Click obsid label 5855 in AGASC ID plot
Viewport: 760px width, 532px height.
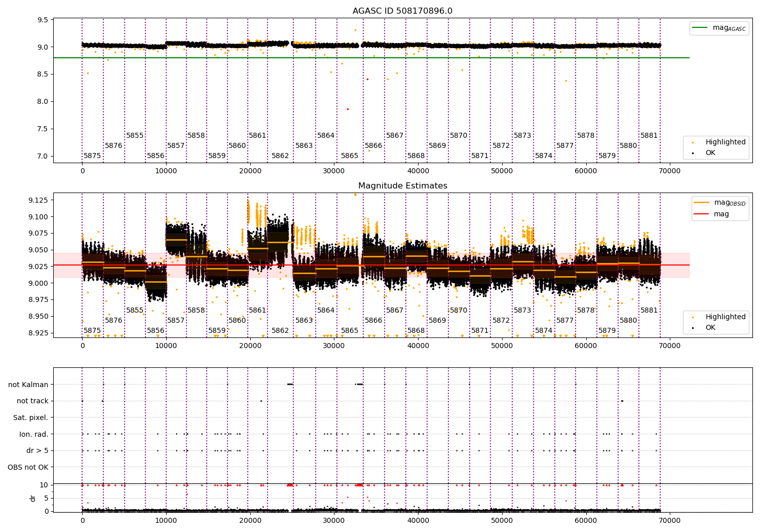pyautogui.click(x=135, y=136)
